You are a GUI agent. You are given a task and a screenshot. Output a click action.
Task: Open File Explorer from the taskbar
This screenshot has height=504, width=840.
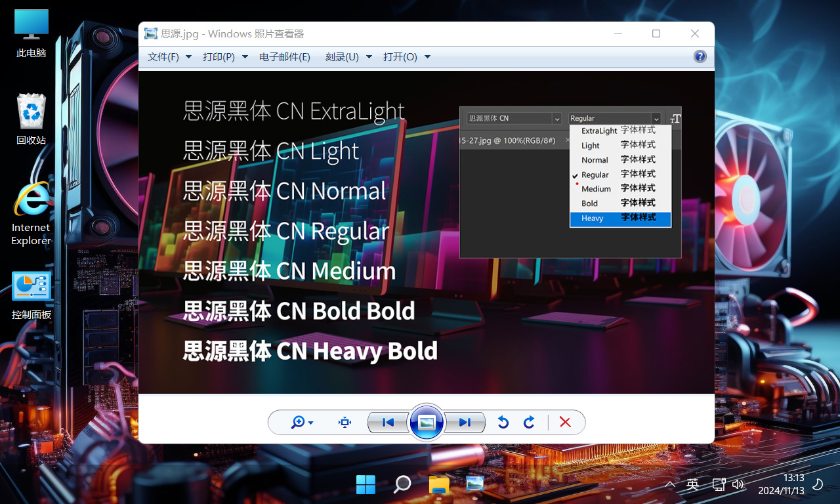tap(438, 484)
